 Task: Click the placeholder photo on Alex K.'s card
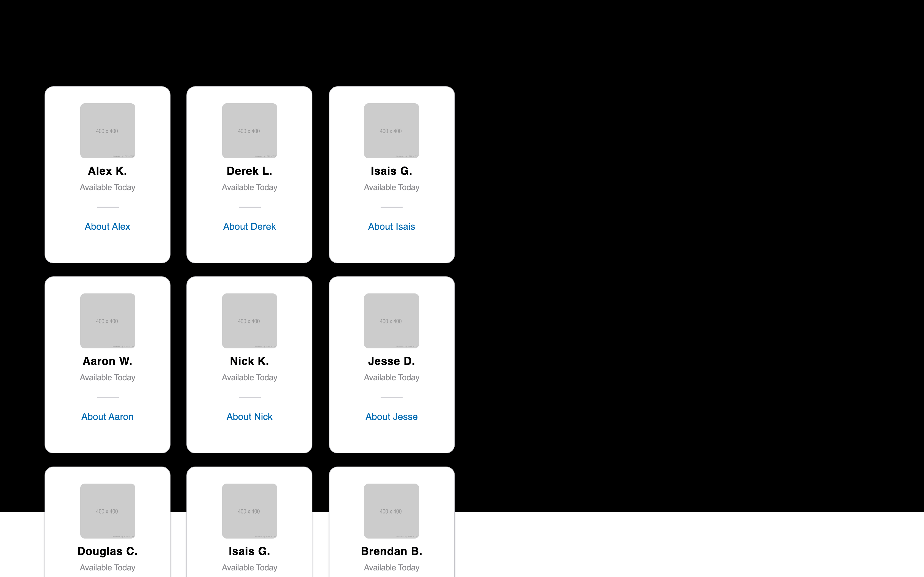(x=107, y=131)
